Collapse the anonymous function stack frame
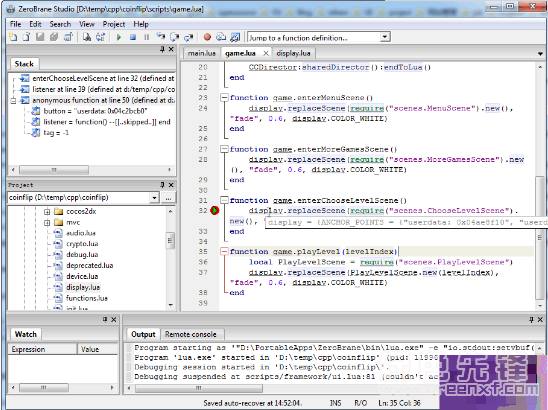548x410 pixels. click(x=13, y=100)
